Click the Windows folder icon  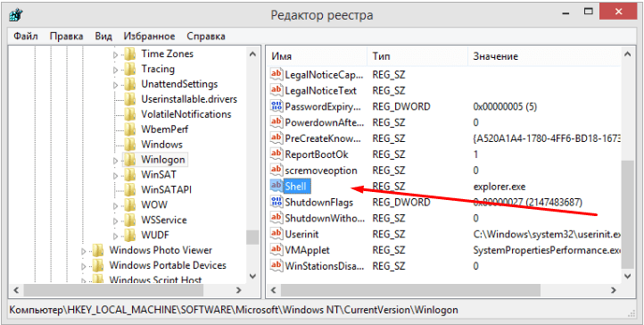coord(130,145)
